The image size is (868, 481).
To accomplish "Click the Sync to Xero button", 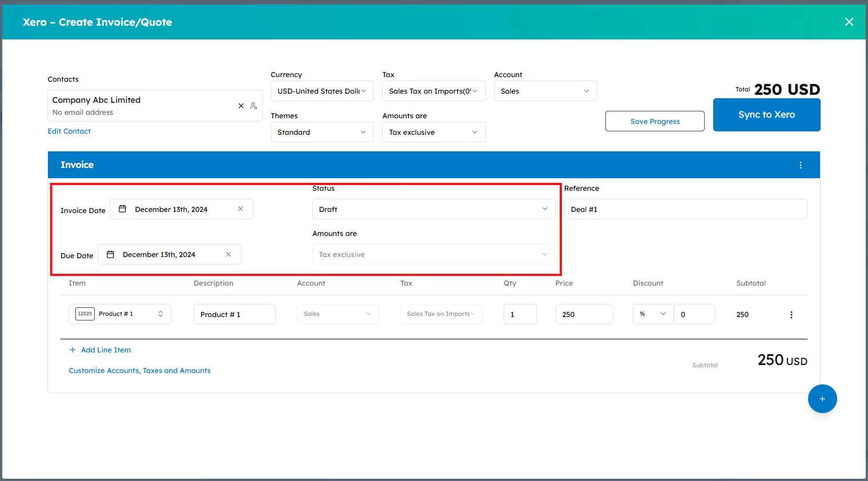I will (766, 114).
